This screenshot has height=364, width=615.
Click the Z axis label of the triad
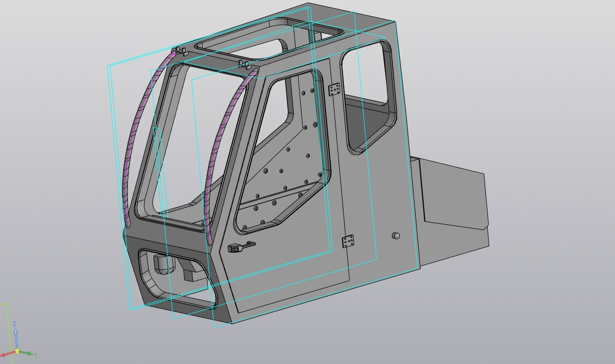pos(15,324)
